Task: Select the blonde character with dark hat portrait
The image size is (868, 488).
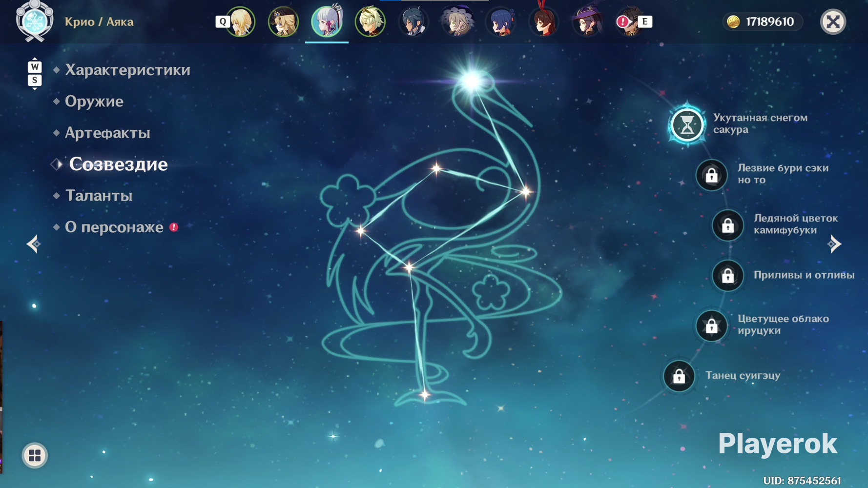Action: pyautogui.click(x=283, y=21)
